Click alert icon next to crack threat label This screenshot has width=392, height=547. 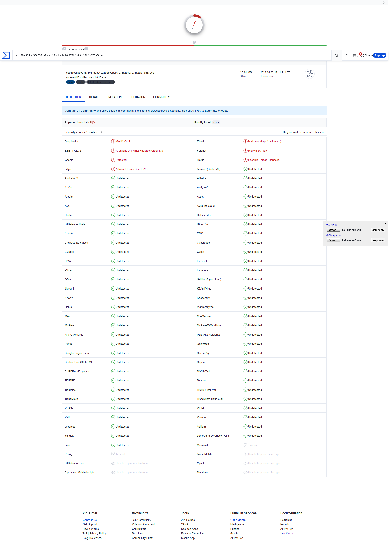(93, 122)
